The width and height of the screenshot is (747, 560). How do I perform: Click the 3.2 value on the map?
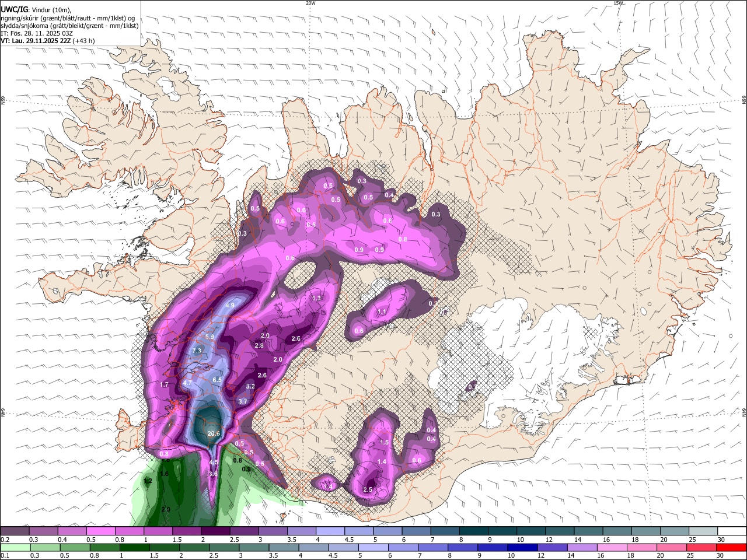pyautogui.click(x=250, y=386)
